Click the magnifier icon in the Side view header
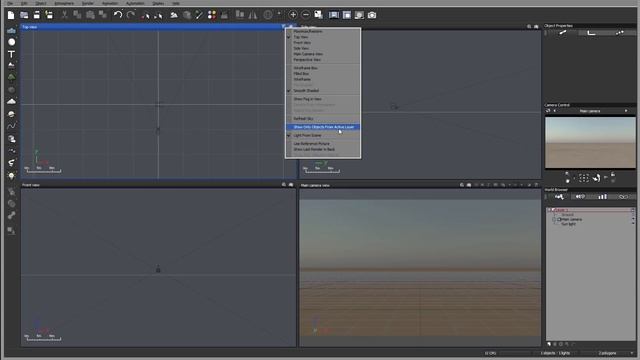This screenshot has width=640, height=360. [x=529, y=27]
